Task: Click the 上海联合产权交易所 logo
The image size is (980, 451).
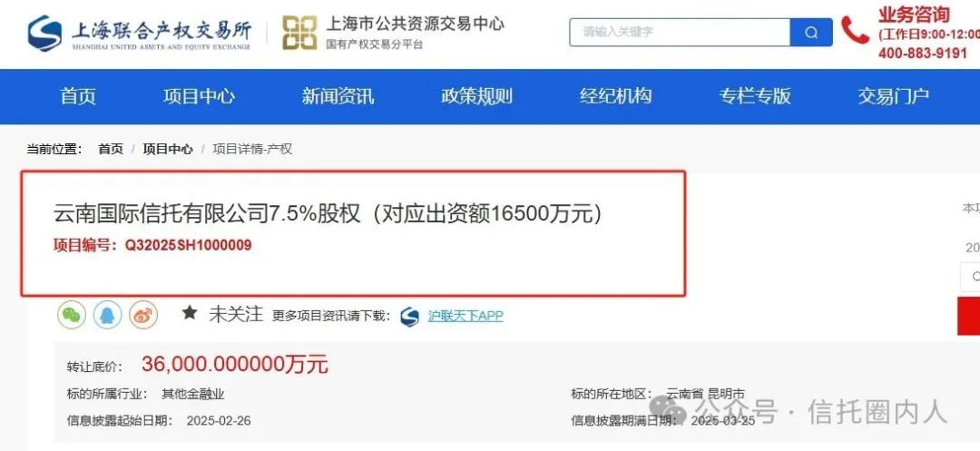Action: pos(139,33)
